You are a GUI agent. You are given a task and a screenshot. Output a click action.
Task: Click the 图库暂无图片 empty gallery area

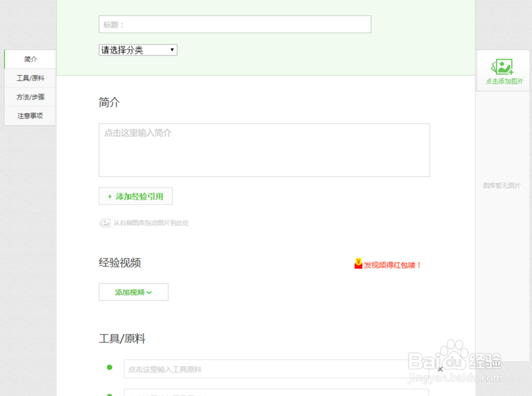tap(502, 185)
